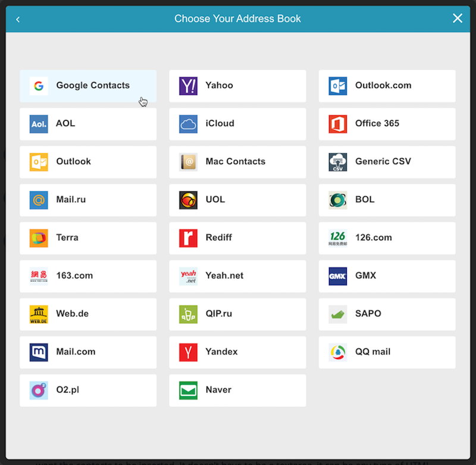
Task: Go back using the header arrow
Action: pyautogui.click(x=18, y=20)
